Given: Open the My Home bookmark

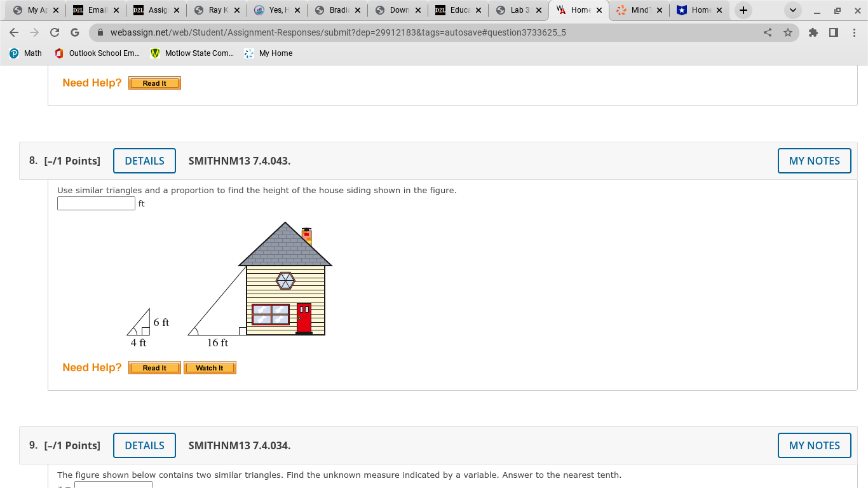Looking at the screenshot, I should tap(269, 53).
